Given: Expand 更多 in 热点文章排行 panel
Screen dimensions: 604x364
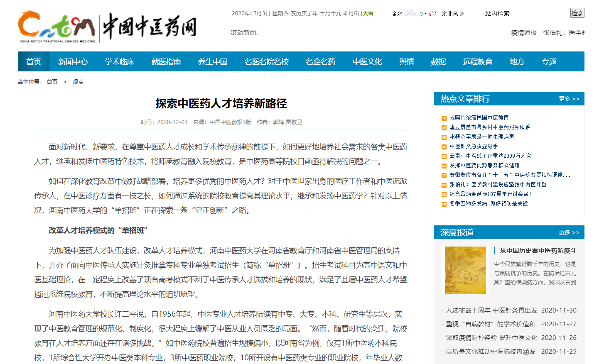Looking at the screenshot, I should (569, 99).
